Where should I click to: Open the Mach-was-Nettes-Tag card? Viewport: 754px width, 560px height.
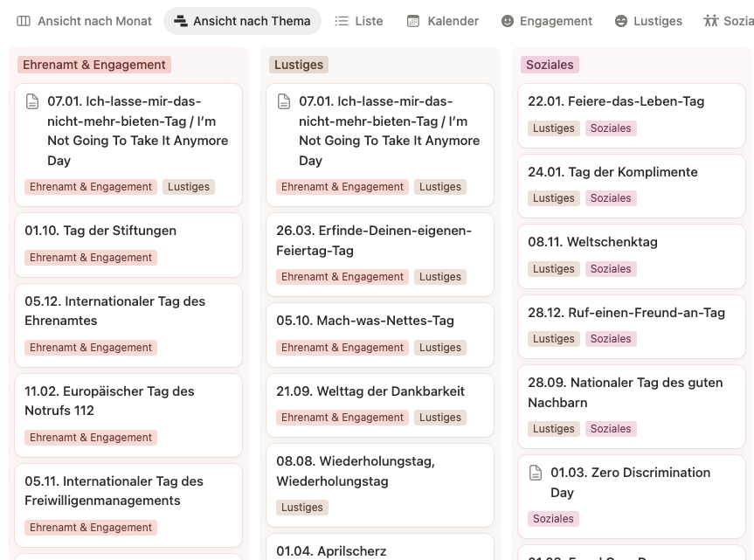[x=365, y=321]
